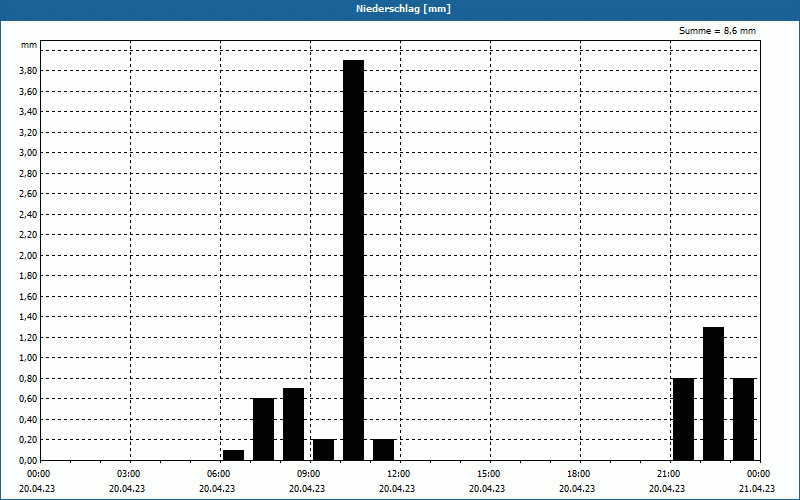The height and width of the screenshot is (500, 800).
Task: Click the '03:00' x-axis time label
Action: tap(128, 474)
